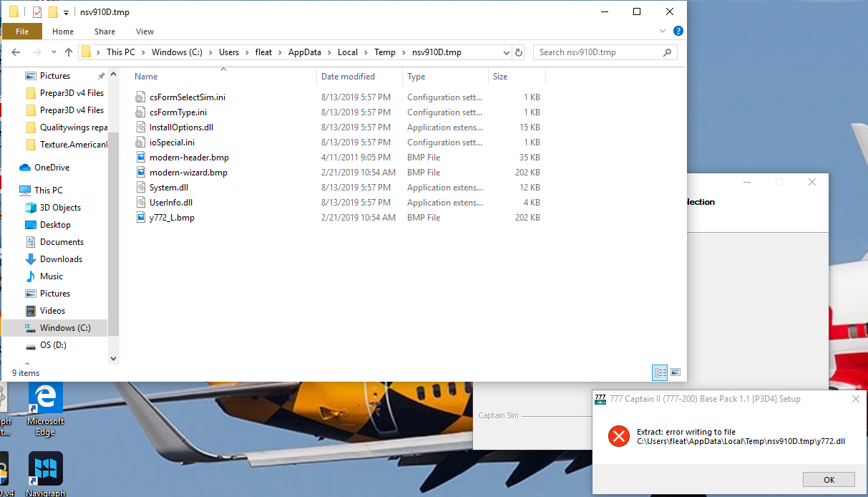Switch to the View tab

(145, 32)
